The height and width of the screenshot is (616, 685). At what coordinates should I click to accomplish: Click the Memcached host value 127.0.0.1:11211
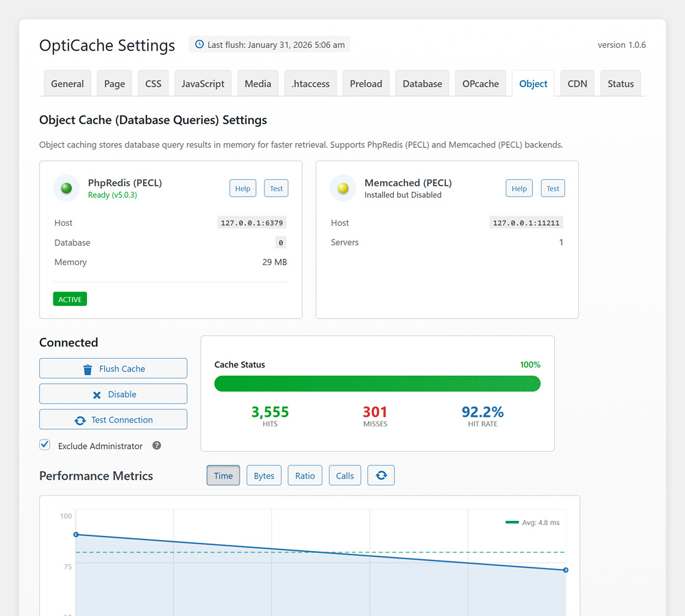[526, 222]
